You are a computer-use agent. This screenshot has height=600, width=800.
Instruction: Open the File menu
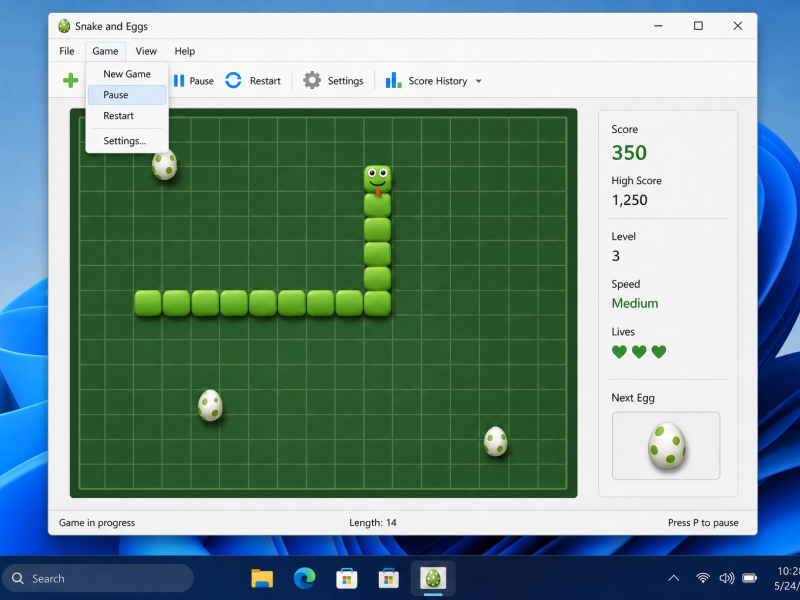point(67,51)
